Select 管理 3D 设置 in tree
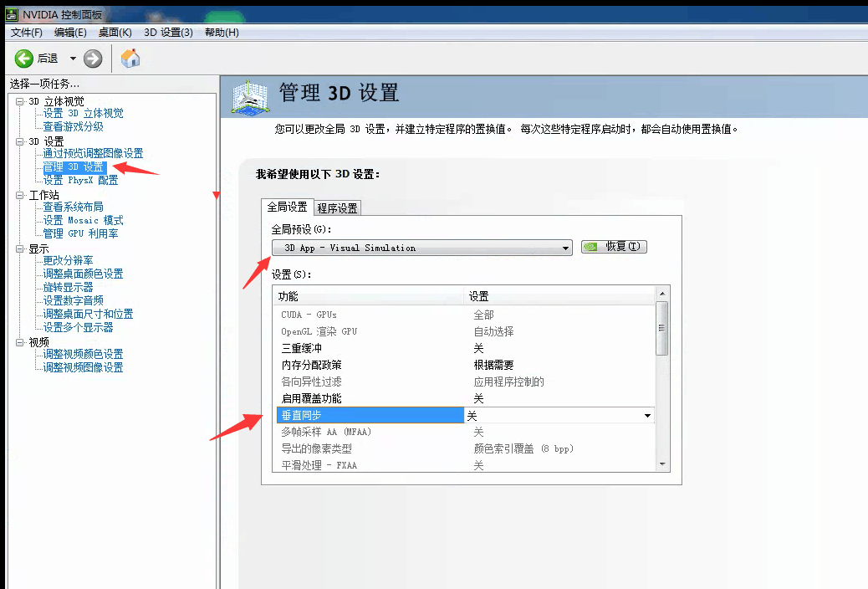Image resolution: width=868 pixels, height=589 pixels. (74, 166)
